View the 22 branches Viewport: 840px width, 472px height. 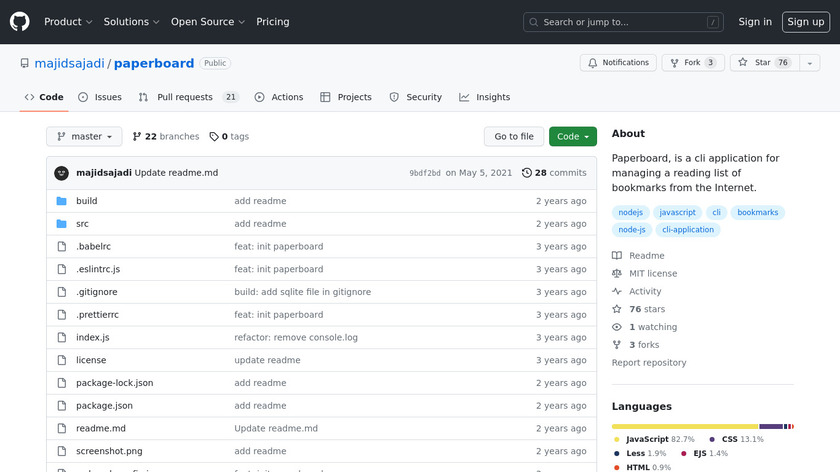[x=165, y=137]
